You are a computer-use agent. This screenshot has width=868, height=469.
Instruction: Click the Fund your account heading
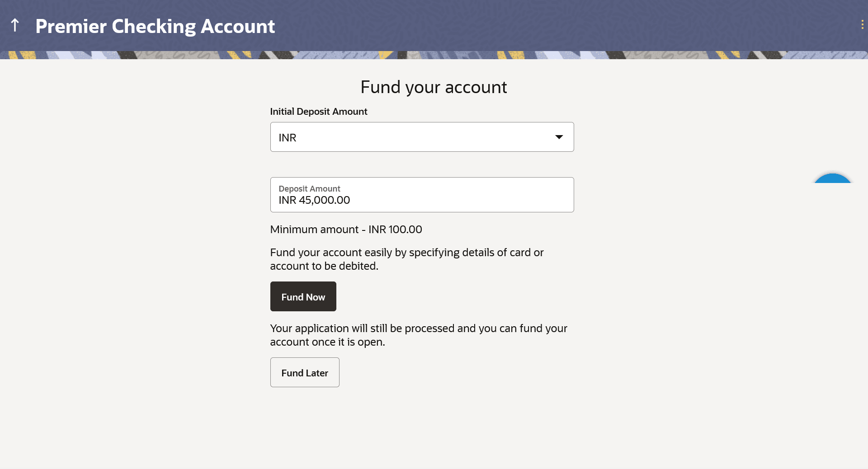(434, 87)
